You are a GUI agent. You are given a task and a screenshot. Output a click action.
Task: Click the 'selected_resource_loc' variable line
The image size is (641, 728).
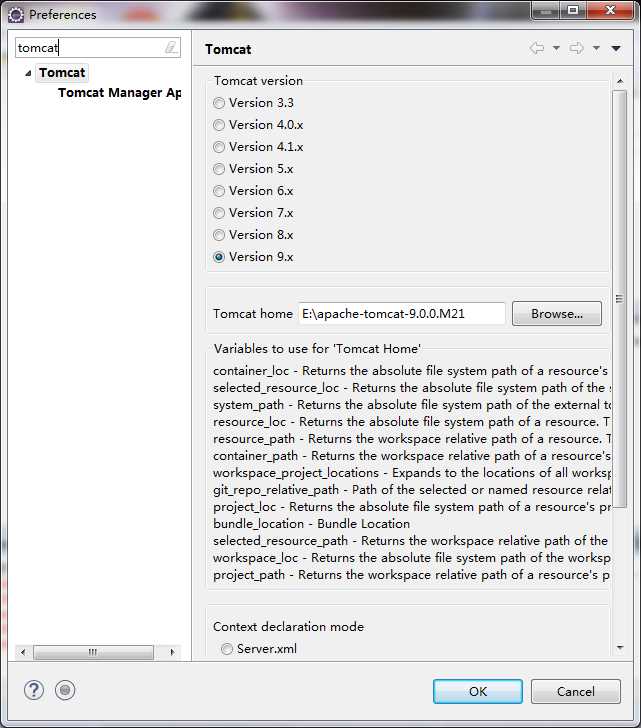412,388
